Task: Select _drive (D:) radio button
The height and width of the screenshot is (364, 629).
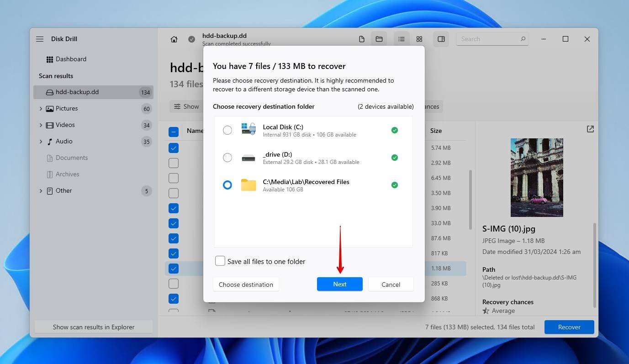Action: click(x=227, y=158)
